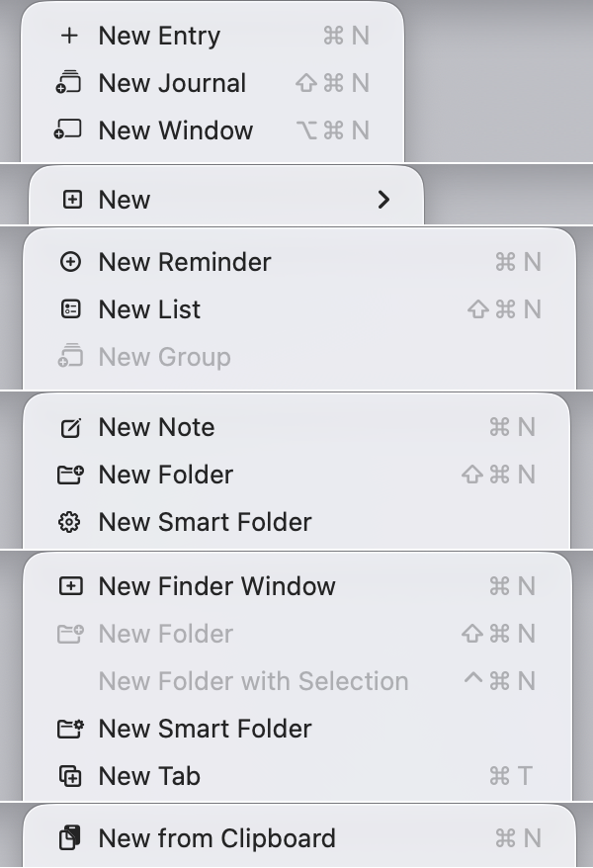Click the New Reminder circled plus icon
The height and width of the screenshot is (868, 593).
(70, 262)
